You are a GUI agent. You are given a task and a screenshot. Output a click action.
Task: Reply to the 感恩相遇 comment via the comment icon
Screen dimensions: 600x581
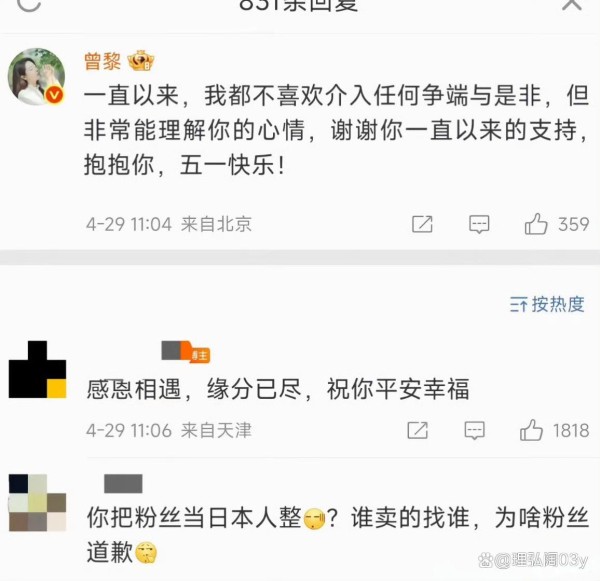pyautogui.click(x=474, y=430)
